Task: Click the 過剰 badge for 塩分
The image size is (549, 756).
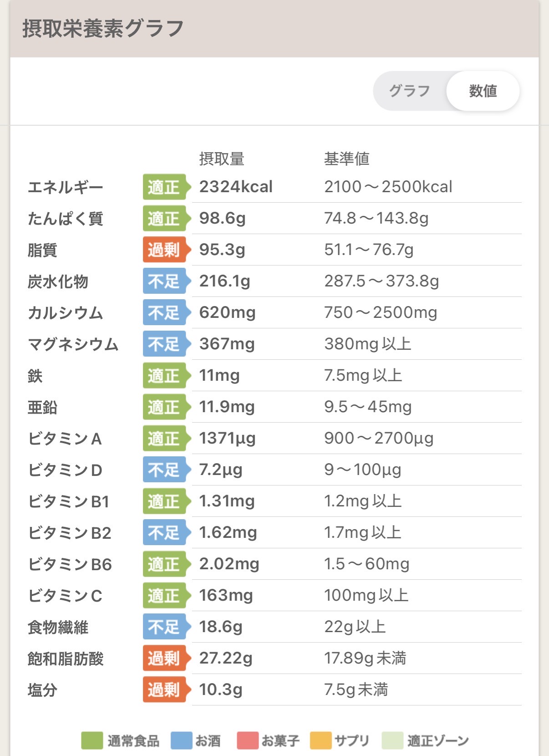Action: pos(164,690)
